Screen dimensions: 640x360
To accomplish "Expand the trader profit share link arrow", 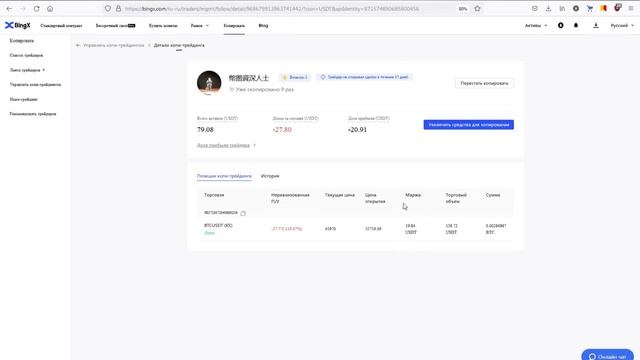I will (x=254, y=145).
